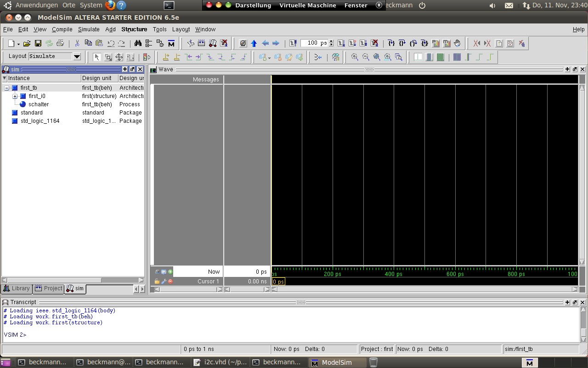
Task: Click the ModelSim M icon in toolbar
Action: (171, 43)
